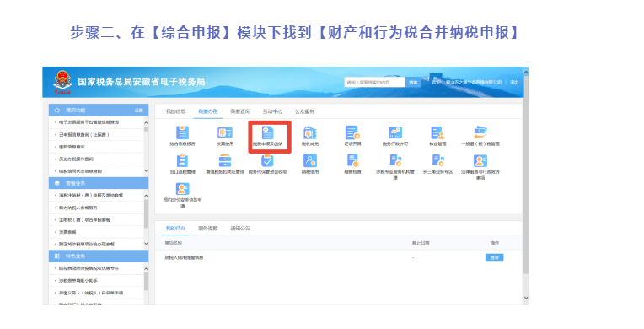The width and height of the screenshot is (644, 329).
Task: Open the 税收减免 icon
Action: tap(310, 132)
